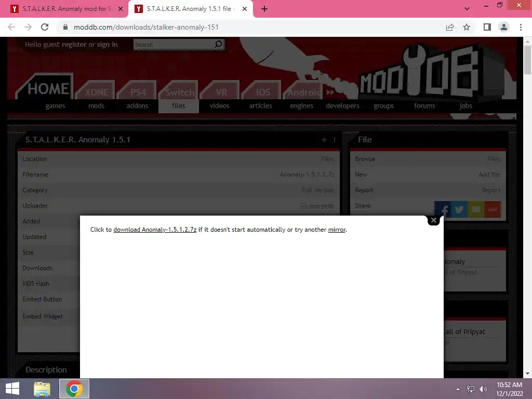Click the Files link in Location row

coord(328,159)
